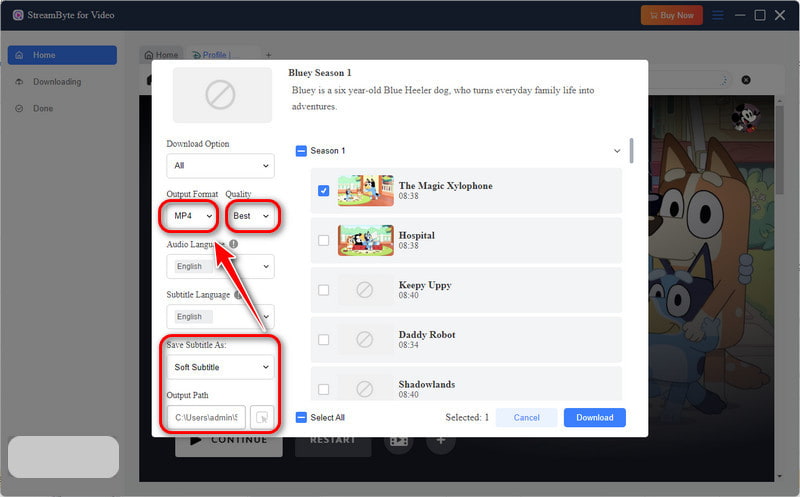
Task: Click the Hospital episode thumbnail
Action: (x=365, y=240)
